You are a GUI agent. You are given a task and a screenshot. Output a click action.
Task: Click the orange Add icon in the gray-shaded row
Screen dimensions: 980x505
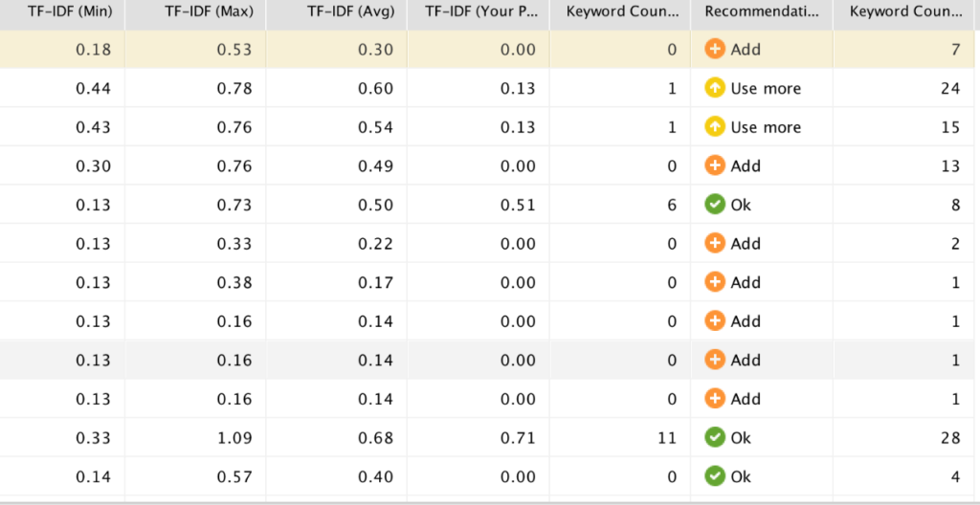(x=715, y=360)
